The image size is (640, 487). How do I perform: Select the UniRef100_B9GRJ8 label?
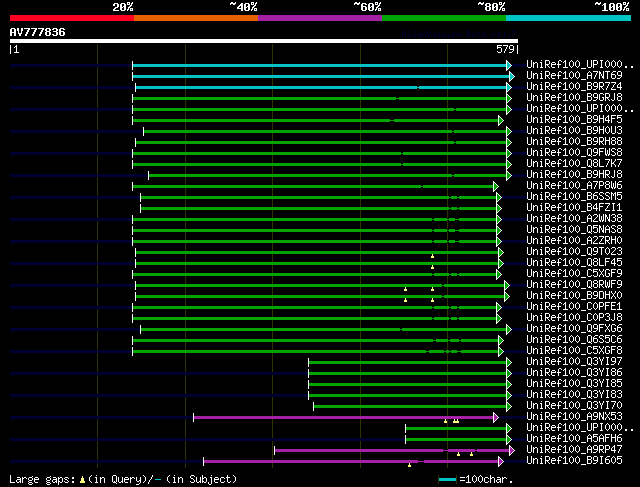[574, 98]
